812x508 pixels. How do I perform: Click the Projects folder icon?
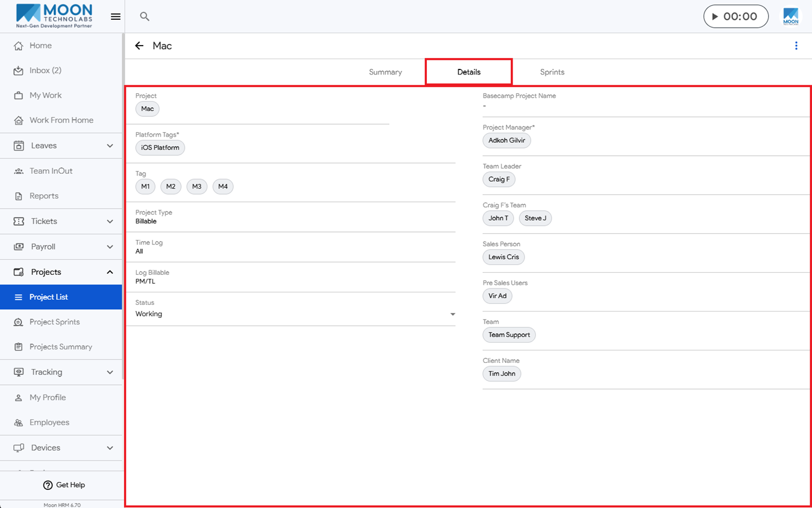[x=19, y=272]
